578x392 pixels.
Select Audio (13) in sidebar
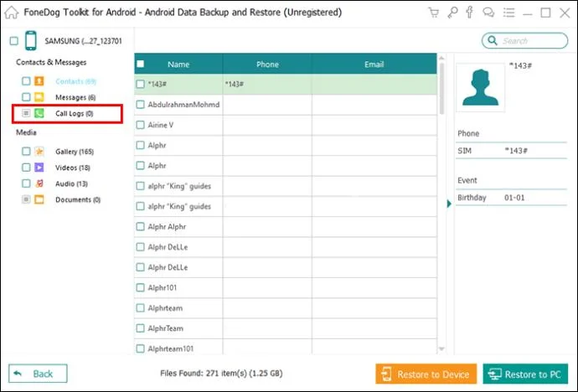point(71,183)
